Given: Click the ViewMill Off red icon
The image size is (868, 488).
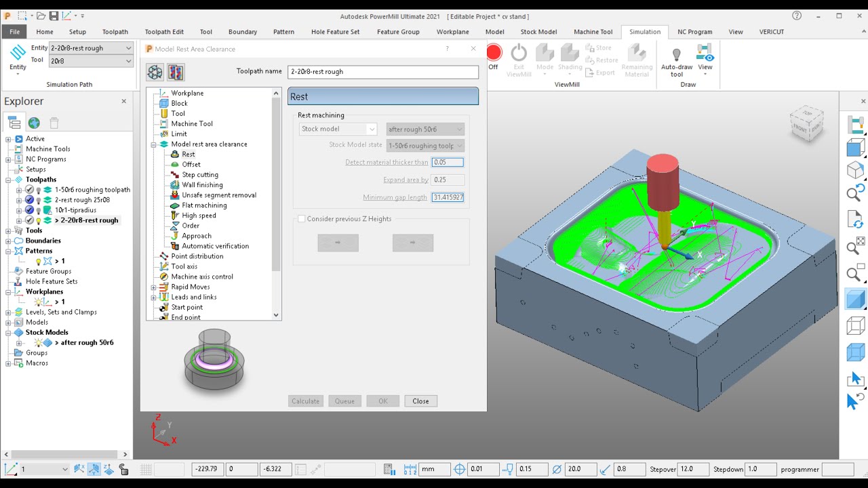Looking at the screenshot, I should (x=494, y=52).
